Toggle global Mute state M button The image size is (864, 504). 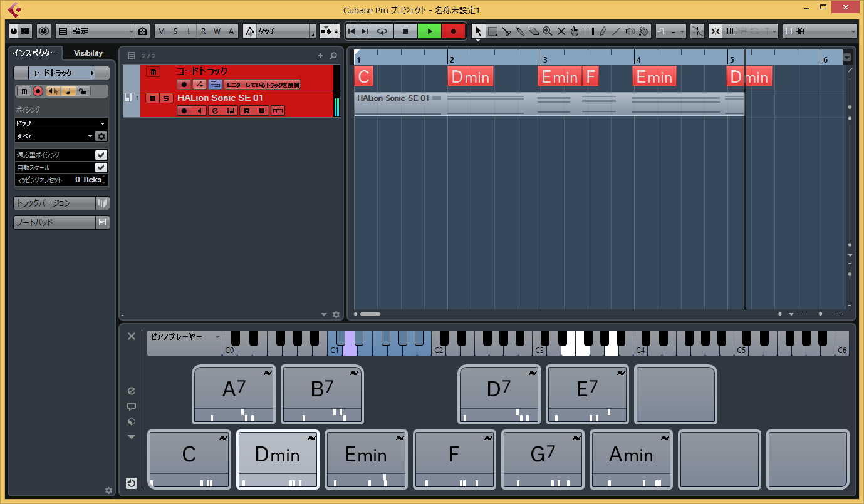click(x=162, y=31)
